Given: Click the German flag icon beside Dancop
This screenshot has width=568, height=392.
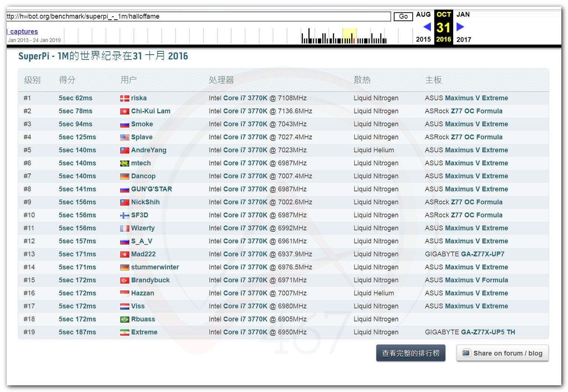Looking at the screenshot, I should (x=124, y=176).
